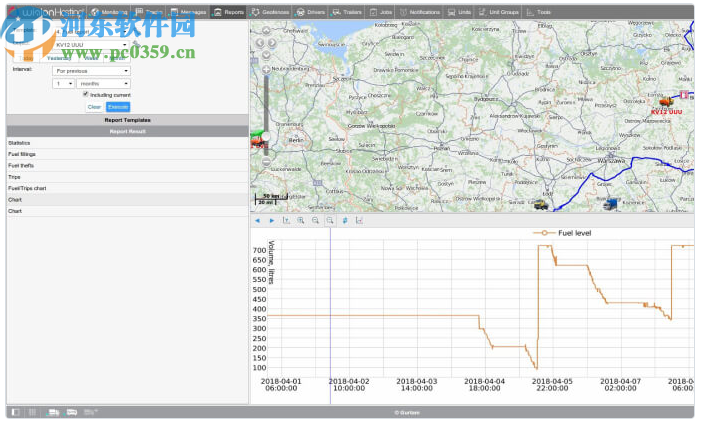
Task: Open the Fuel/Trips chart row
Action: pos(128,188)
